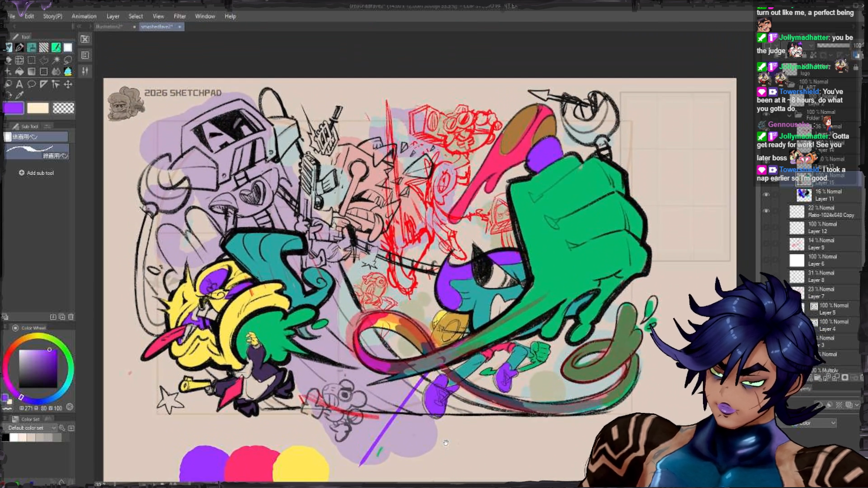Select the Auto select magic wand tool

point(56,60)
